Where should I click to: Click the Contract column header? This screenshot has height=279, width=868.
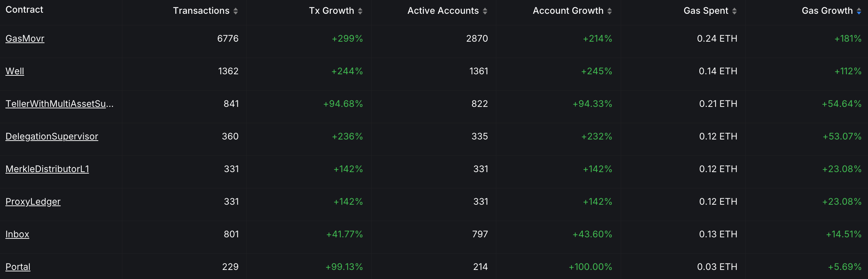(x=24, y=10)
